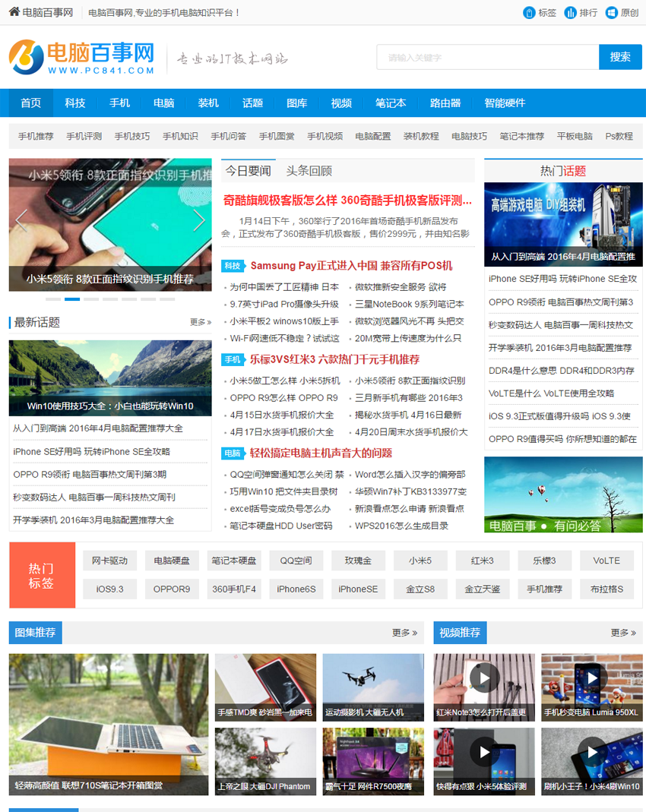Viewport: 646px width, 812px height.
Task: Open 手感TMD爽 砂岩黑一加来电 gallery image
Action: [x=265, y=687]
